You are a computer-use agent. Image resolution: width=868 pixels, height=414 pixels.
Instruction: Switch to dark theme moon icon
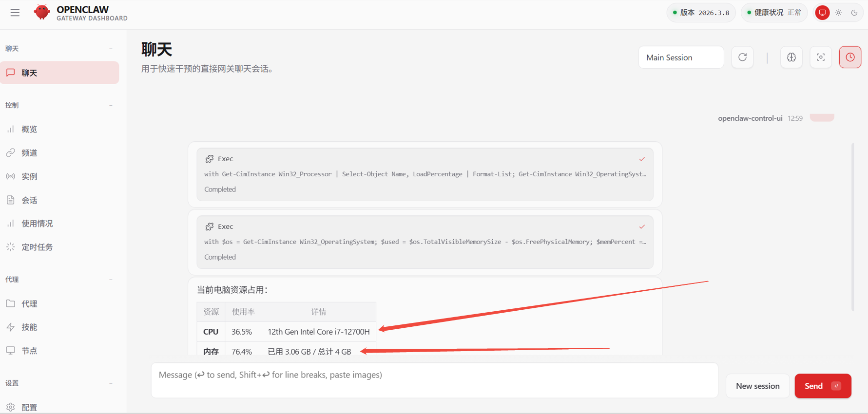(854, 13)
